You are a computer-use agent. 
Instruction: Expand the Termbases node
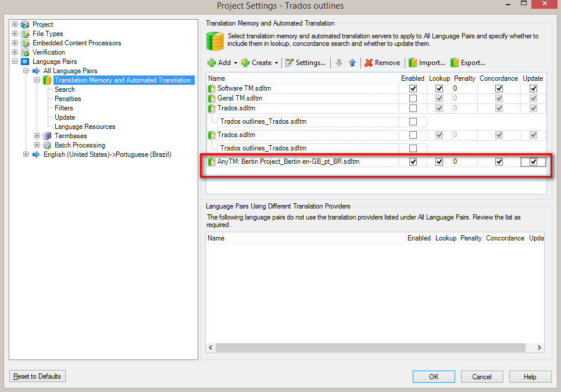(37, 136)
